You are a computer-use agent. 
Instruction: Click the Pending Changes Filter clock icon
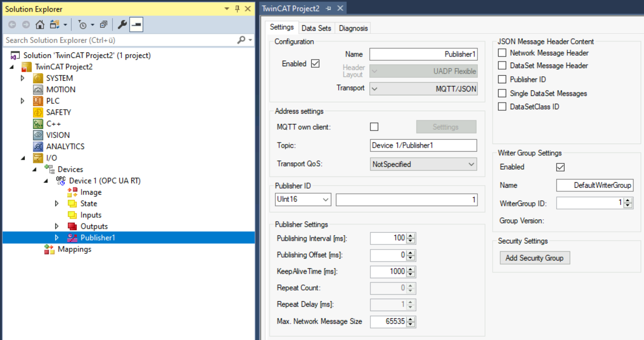coord(83,25)
